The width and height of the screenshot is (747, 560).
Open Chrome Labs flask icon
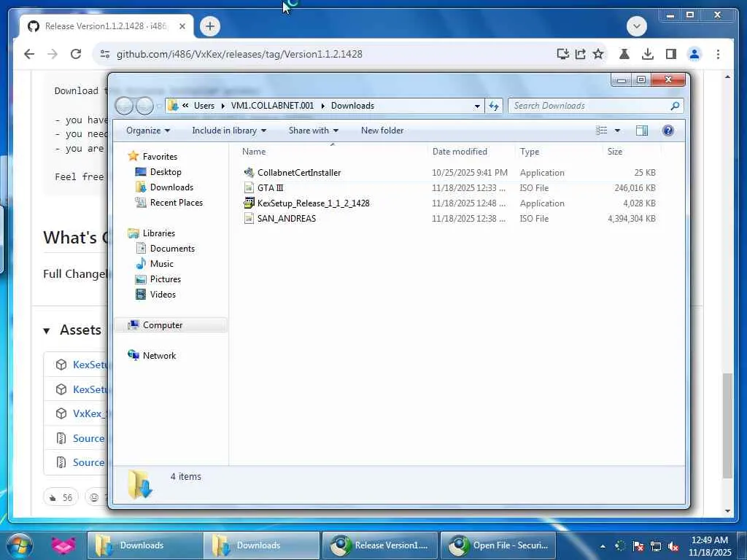(x=624, y=54)
